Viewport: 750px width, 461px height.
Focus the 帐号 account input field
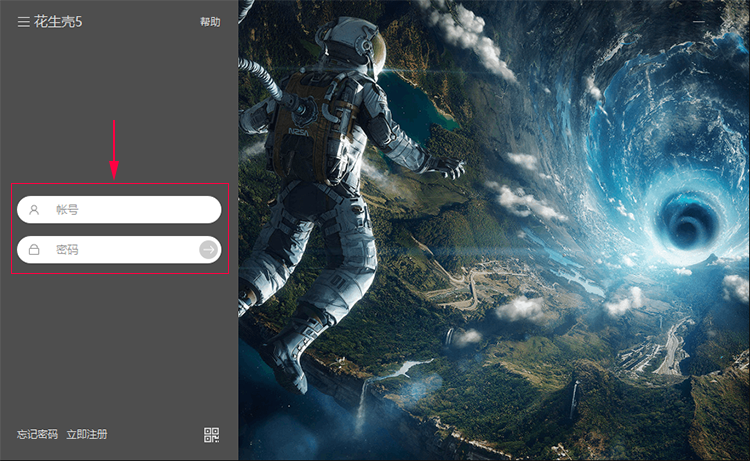(x=119, y=209)
